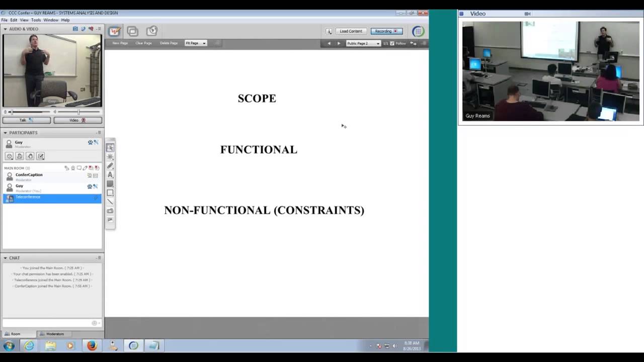Go to the previous whiteboard page
The image size is (644, 362).
tap(329, 43)
